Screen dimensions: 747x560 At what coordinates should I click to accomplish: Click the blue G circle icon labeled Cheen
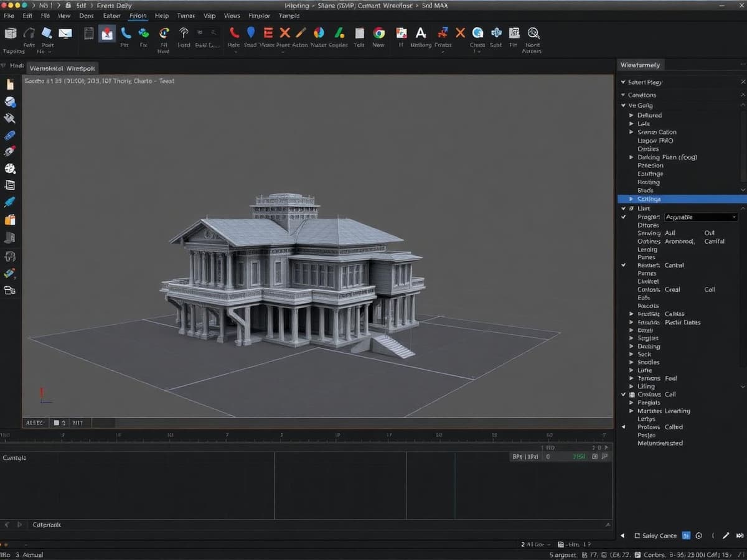pos(477,33)
